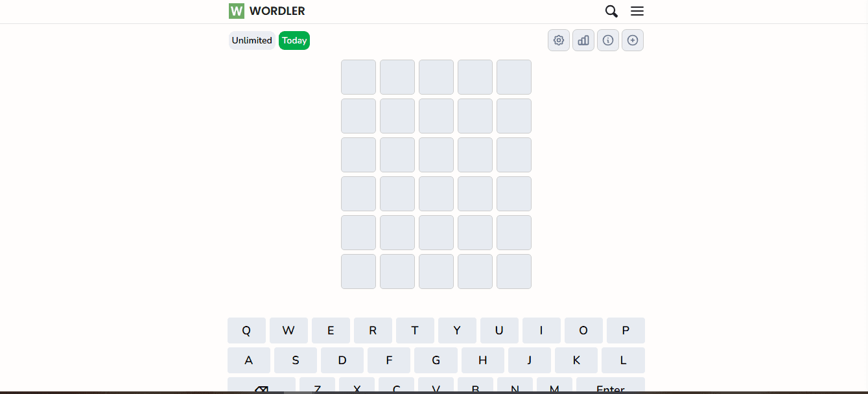868x394 pixels.
Task: Tap the K key
Action: (x=576, y=360)
